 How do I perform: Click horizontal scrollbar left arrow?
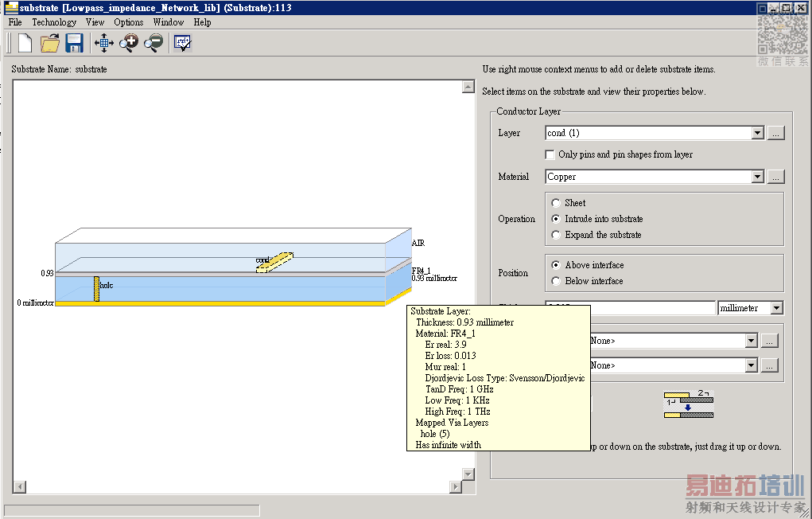click(x=20, y=487)
